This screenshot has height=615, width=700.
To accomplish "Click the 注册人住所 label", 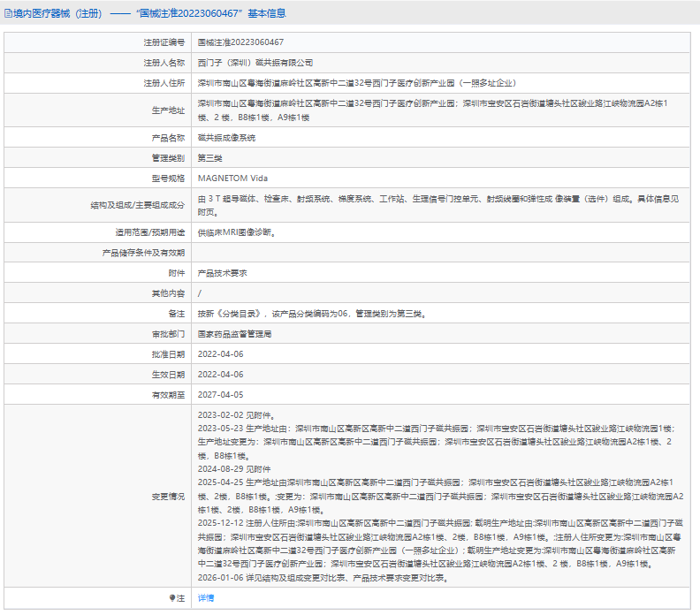I will [x=164, y=83].
